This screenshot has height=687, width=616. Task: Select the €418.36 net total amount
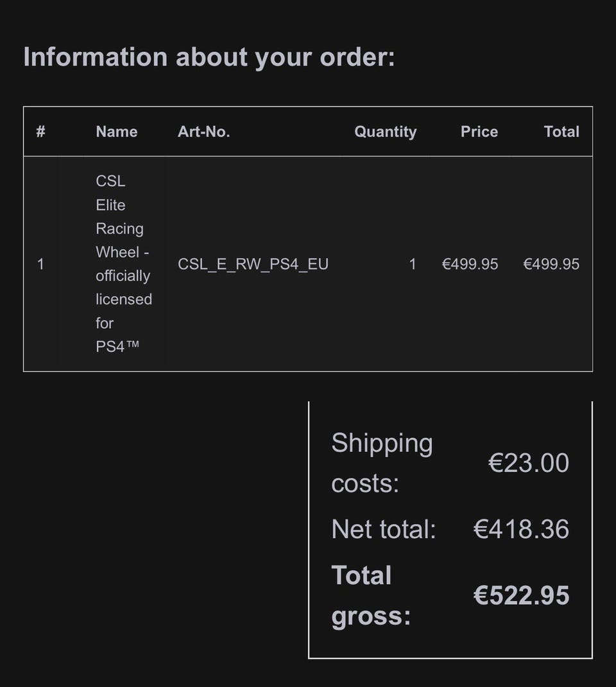[x=520, y=529]
